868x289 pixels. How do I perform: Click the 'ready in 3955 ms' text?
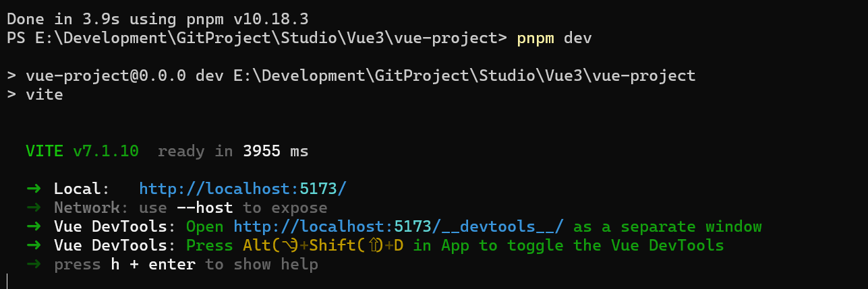coord(233,151)
